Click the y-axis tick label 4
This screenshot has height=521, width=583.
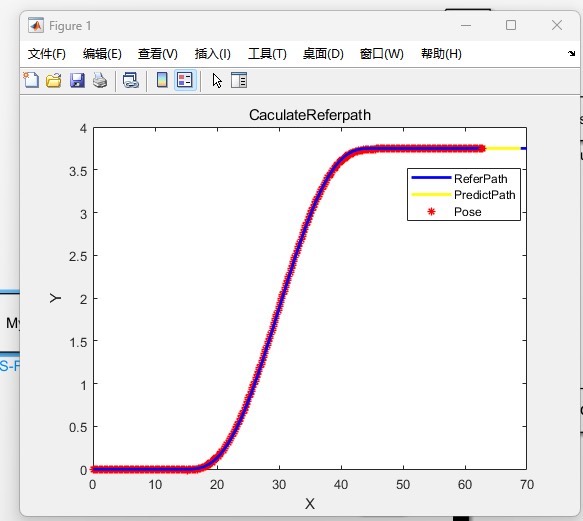coord(83,129)
